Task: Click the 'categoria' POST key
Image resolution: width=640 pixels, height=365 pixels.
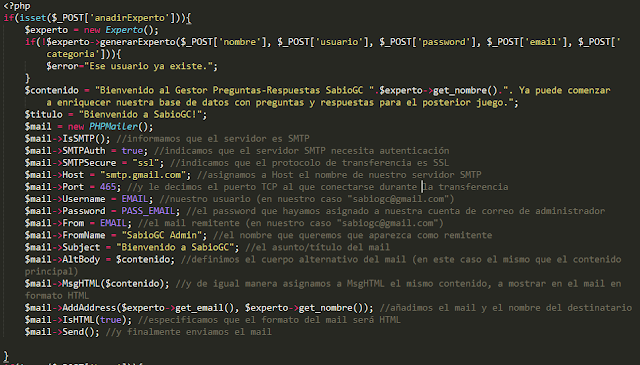Action: (x=70, y=54)
